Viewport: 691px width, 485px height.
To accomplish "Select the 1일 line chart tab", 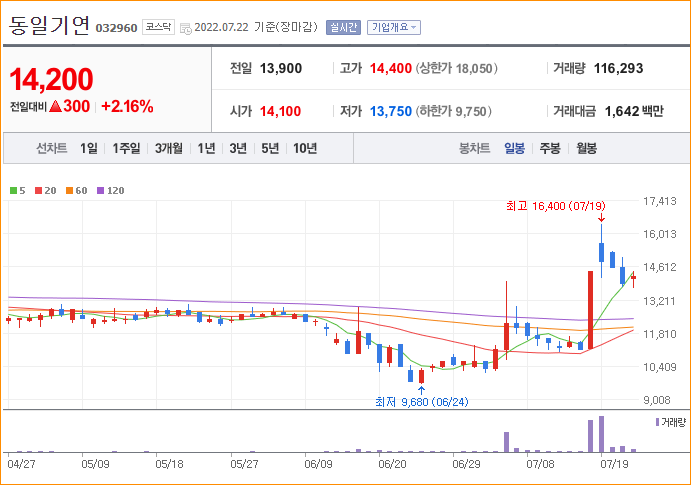I will pos(89,148).
